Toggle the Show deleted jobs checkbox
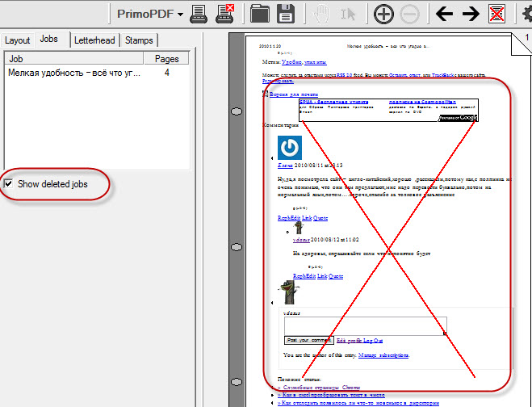Image resolution: width=532 pixels, height=407 pixels. tap(9, 184)
